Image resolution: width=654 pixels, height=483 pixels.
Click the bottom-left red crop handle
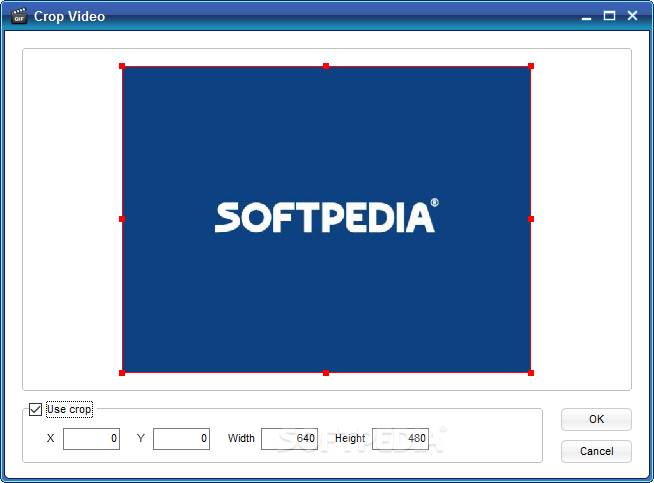click(122, 373)
